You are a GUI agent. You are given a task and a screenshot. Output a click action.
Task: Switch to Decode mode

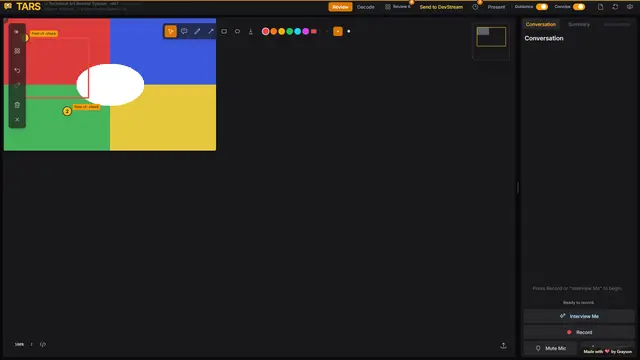366,7
